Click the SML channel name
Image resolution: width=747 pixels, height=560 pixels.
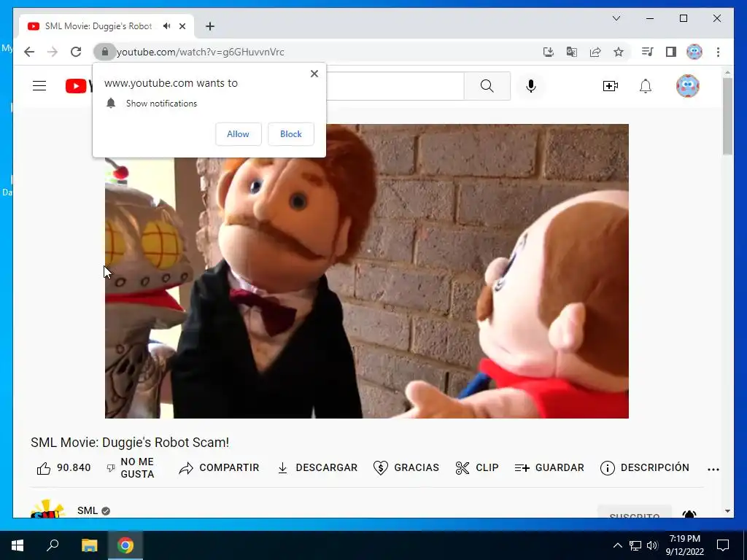tap(88, 510)
